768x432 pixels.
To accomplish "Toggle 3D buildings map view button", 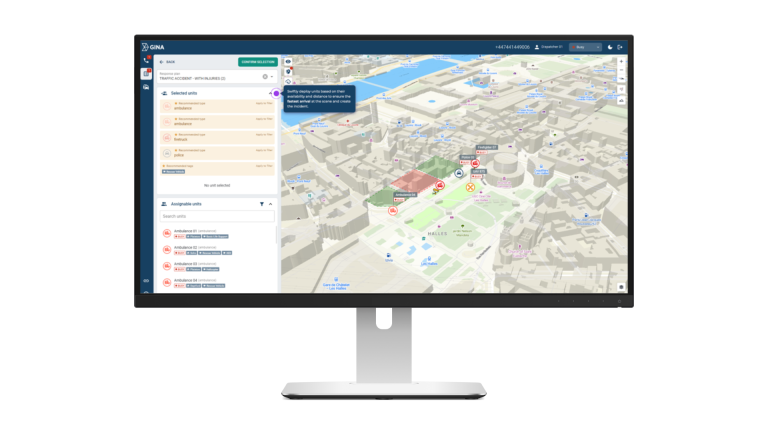I will (x=621, y=100).
